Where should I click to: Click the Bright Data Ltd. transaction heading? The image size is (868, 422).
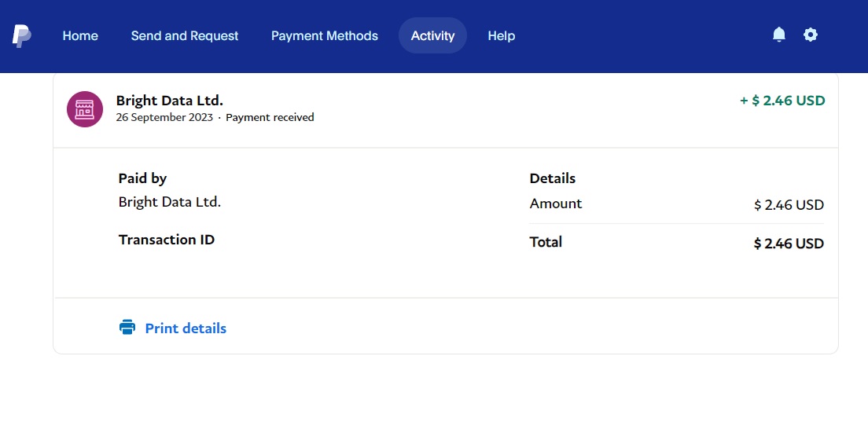[x=170, y=101]
